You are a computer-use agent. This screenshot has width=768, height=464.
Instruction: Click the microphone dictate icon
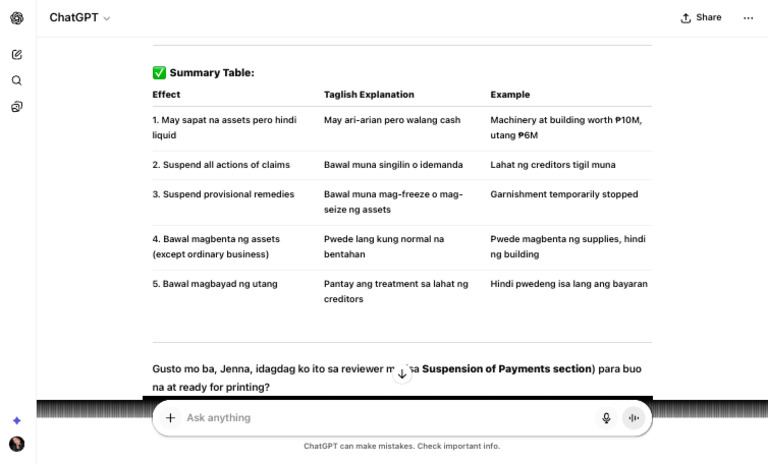[x=606, y=418]
